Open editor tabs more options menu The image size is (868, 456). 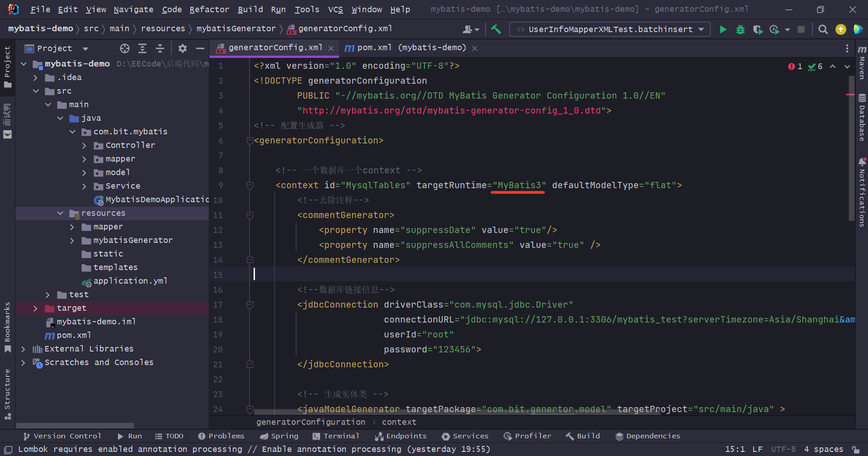coord(847,48)
